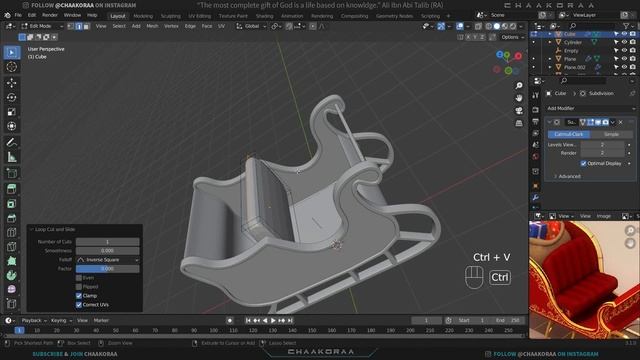Select the Transform tool

click(11, 126)
